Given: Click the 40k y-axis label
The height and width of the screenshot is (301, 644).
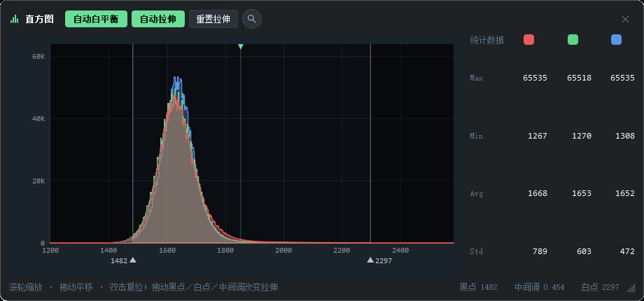Looking at the screenshot, I should [x=38, y=119].
